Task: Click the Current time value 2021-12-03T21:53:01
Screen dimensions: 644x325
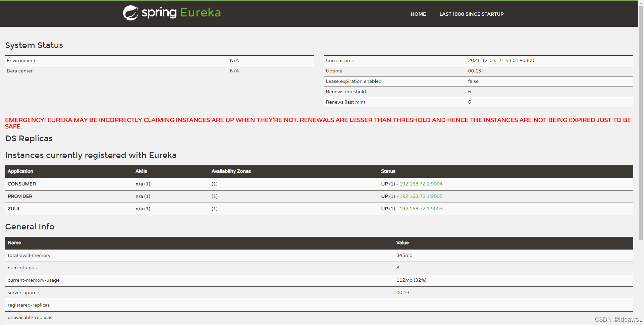Action: [x=501, y=60]
